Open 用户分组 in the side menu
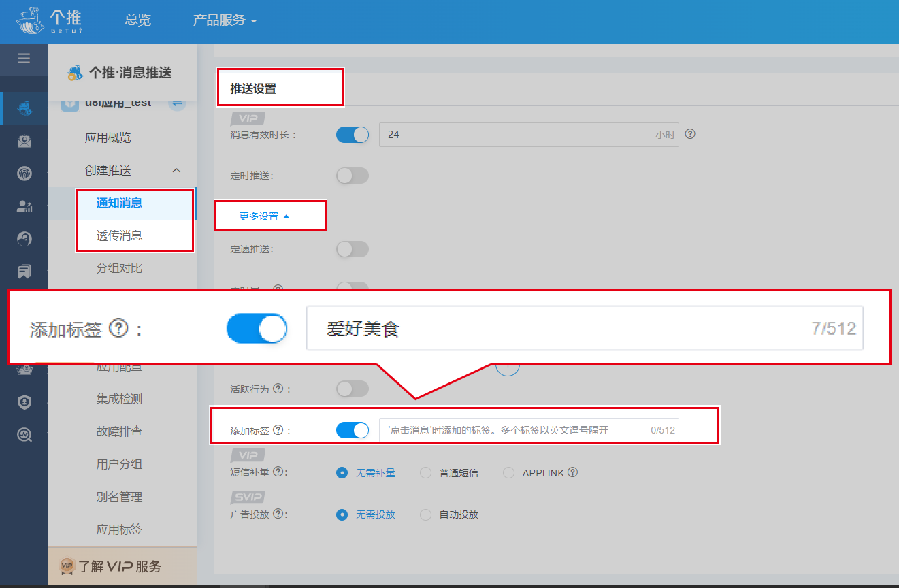 click(119, 464)
